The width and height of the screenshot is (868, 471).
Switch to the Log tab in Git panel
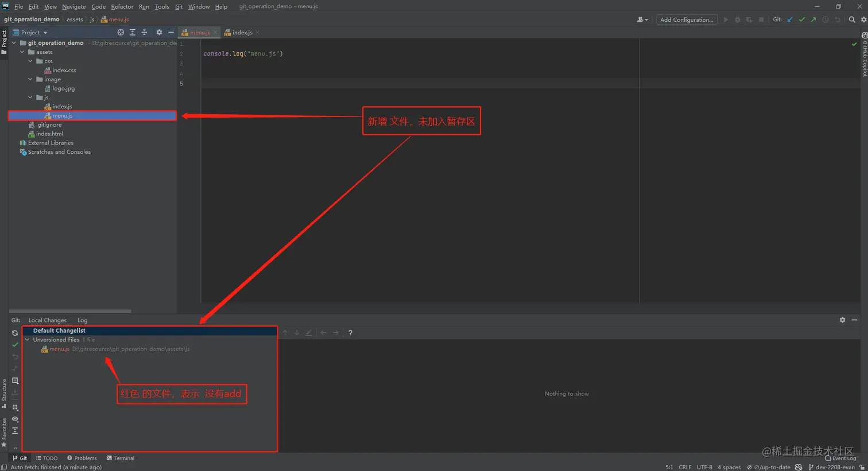click(x=82, y=320)
